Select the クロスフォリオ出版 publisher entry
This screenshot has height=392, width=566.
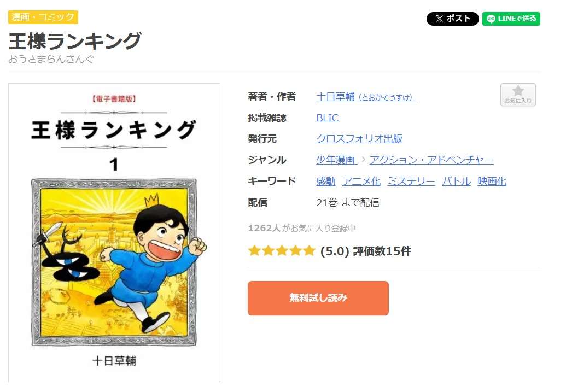[x=359, y=138]
